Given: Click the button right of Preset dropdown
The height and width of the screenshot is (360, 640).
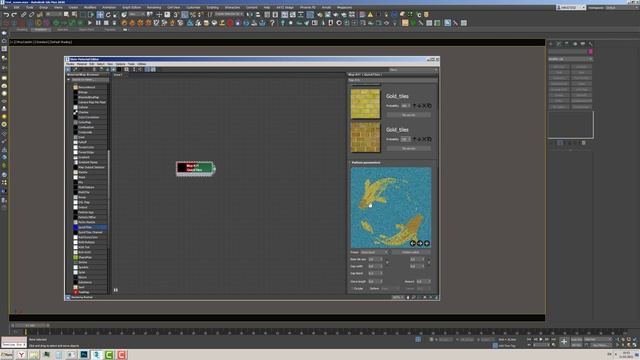Looking at the screenshot, I should (411, 252).
